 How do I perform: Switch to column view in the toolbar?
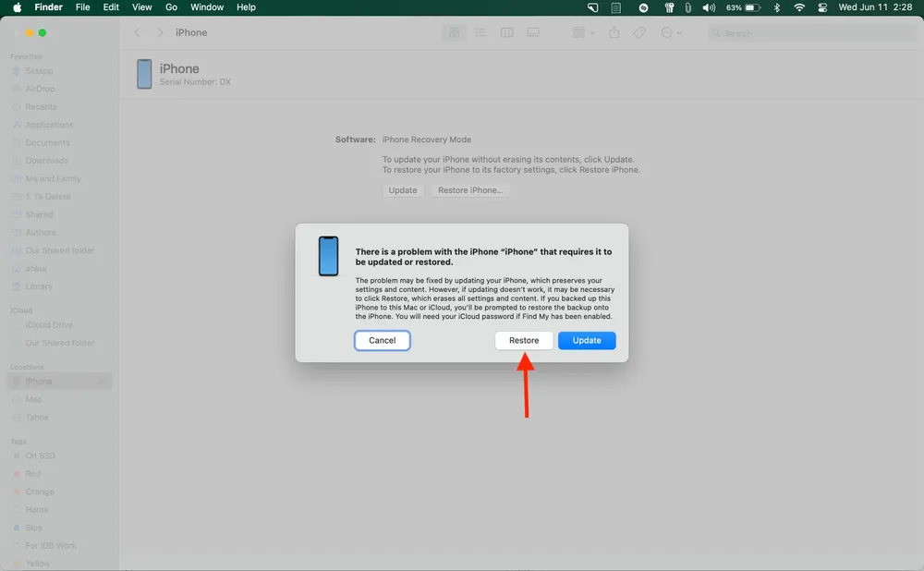(x=506, y=32)
